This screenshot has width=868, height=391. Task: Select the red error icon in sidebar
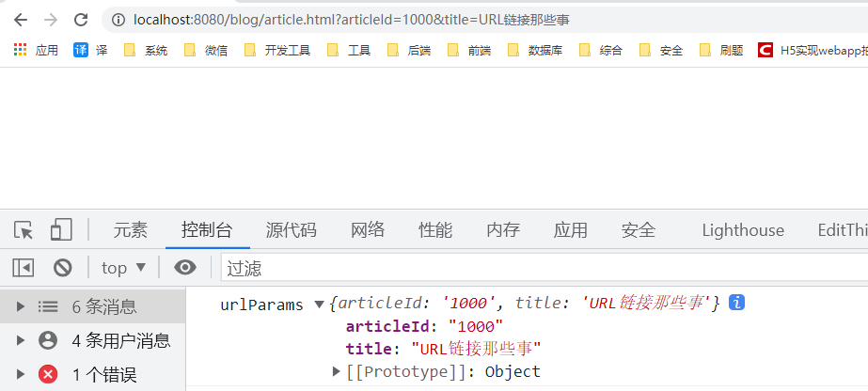[48, 375]
